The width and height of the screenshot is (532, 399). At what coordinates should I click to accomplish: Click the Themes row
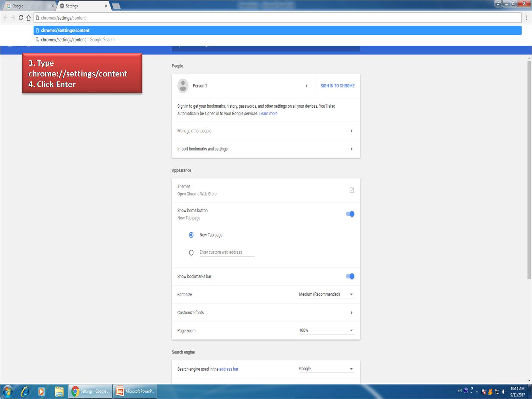[266, 190]
